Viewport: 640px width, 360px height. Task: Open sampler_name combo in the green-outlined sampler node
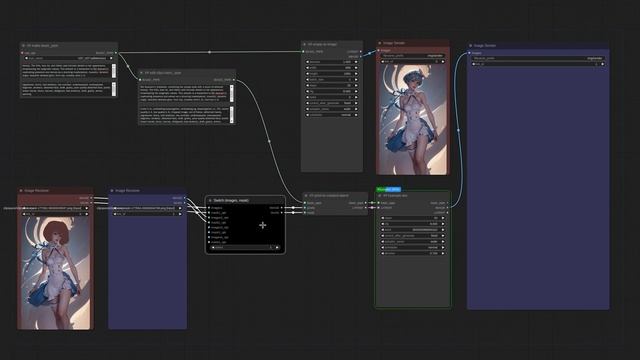tap(413, 241)
